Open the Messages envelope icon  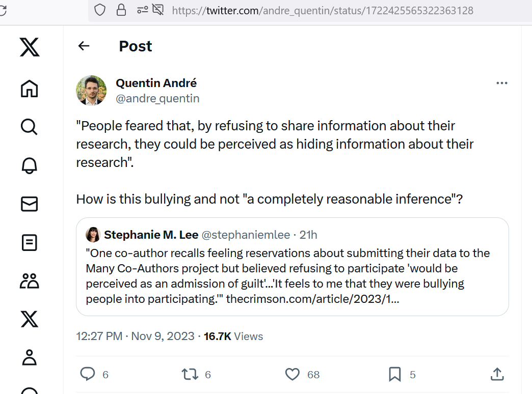click(x=29, y=204)
